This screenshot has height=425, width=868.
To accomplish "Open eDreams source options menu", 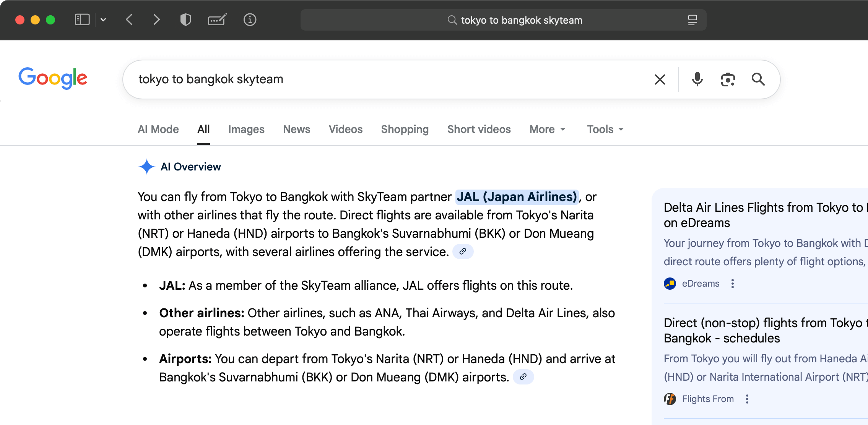I will click(x=732, y=284).
